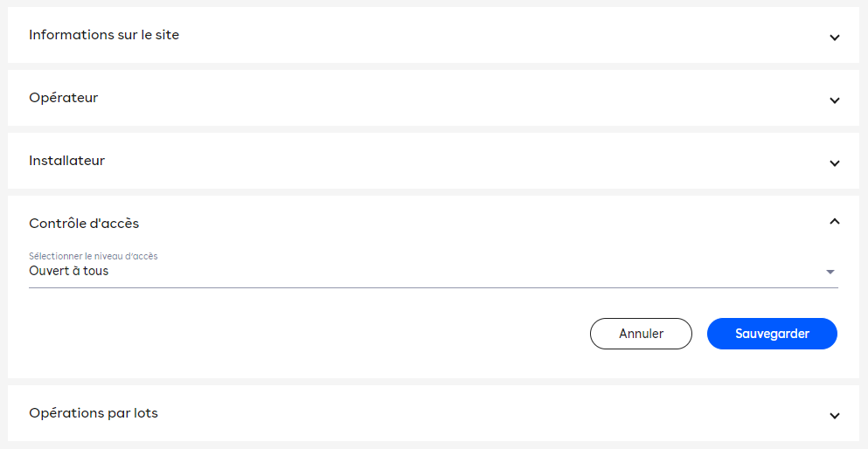Click the 'Sélectionner le niveau d'accès' label

pos(93,257)
